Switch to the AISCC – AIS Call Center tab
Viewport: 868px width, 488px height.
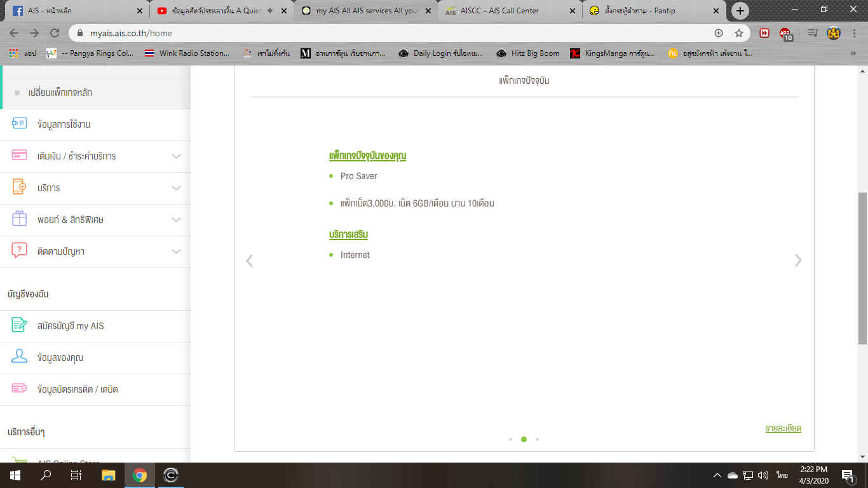point(510,11)
